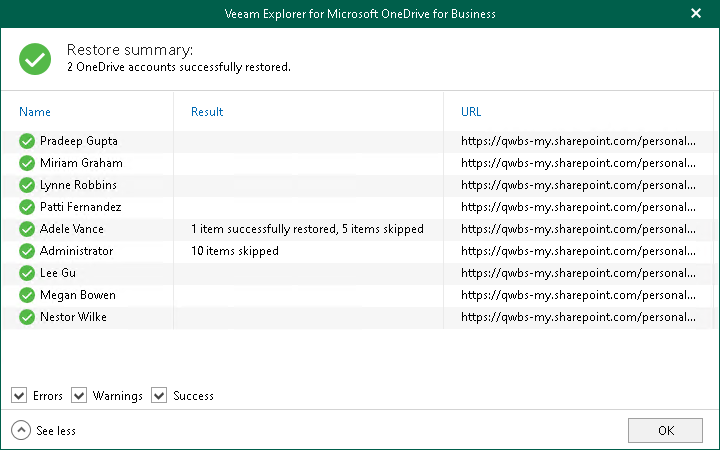Click the status icon for Administrator row
Screen dimensions: 720x450
pos(27,251)
